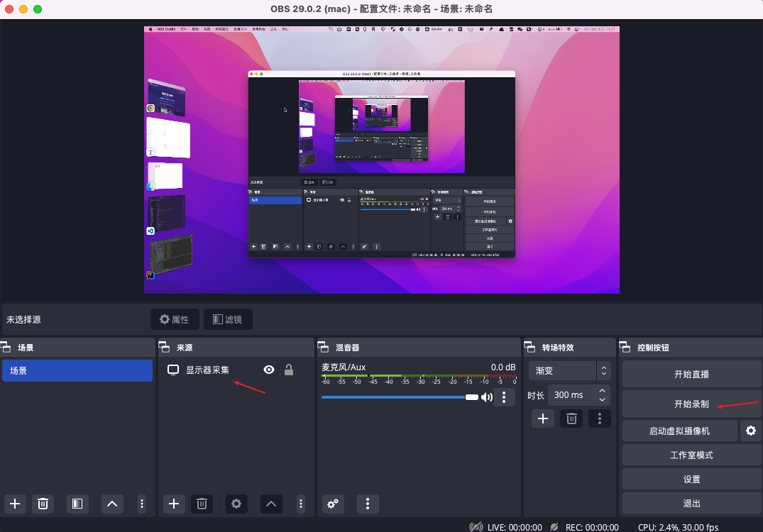The height and width of the screenshot is (532, 763).
Task: Click the 时长 300 ms duration field
Action: [571, 395]
